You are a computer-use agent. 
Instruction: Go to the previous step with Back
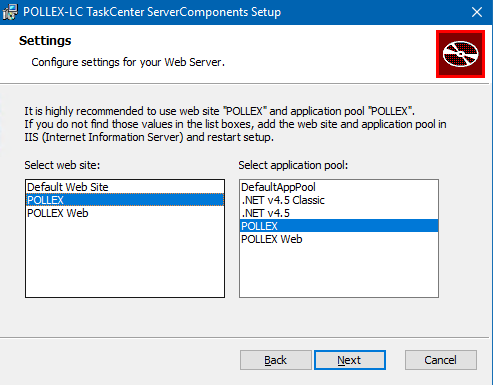coord(276,360)
